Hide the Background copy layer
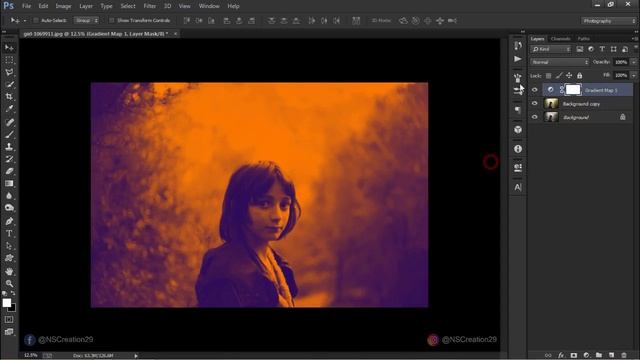The image size is (640, 360). pos(535,104)
